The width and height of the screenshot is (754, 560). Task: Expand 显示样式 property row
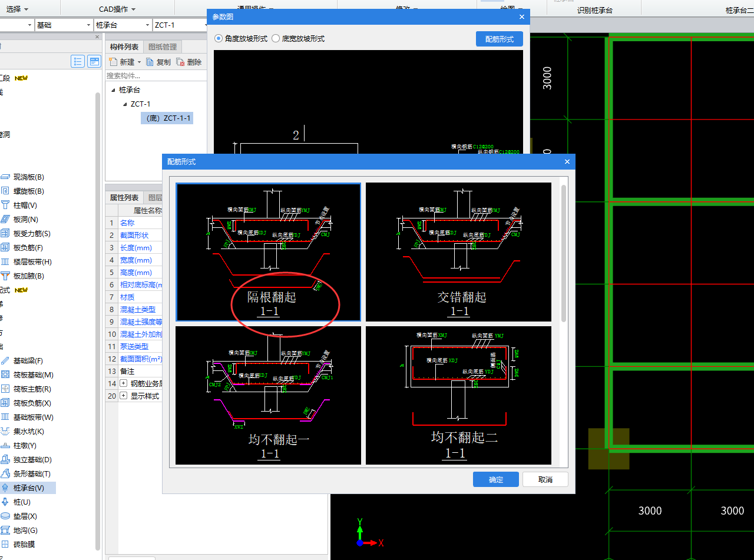point(124,396)
